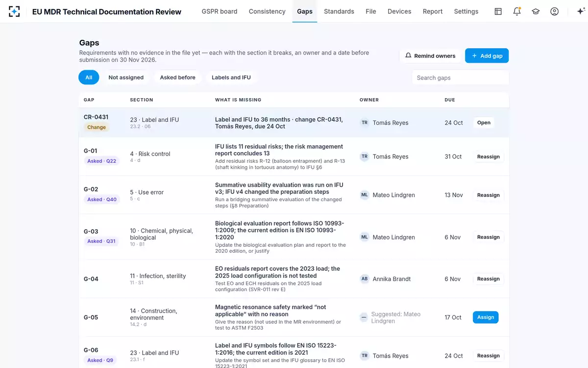Image resolution: width=588 pixels, height=368 pixels.
Task: Open the Devices tab
Action: pyautogui.click(x=399, y=11)
